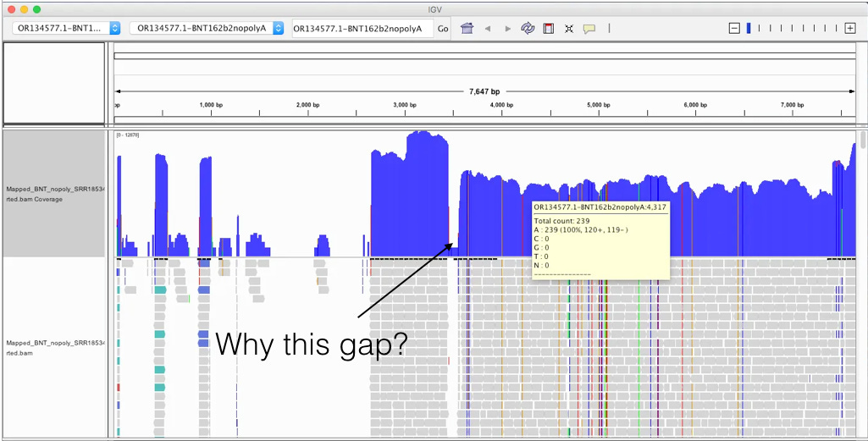Click the 7,000 bp ruler label
Image resolution: width=868 pixels, height=441 pixels.
pyautogui.click(x=792, y=105)
